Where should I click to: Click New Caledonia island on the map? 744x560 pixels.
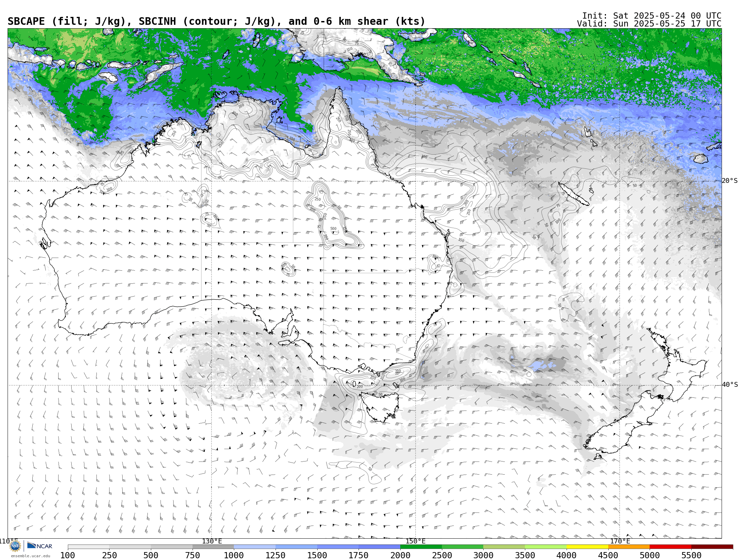pyautogui.click(x=573, y=194)
